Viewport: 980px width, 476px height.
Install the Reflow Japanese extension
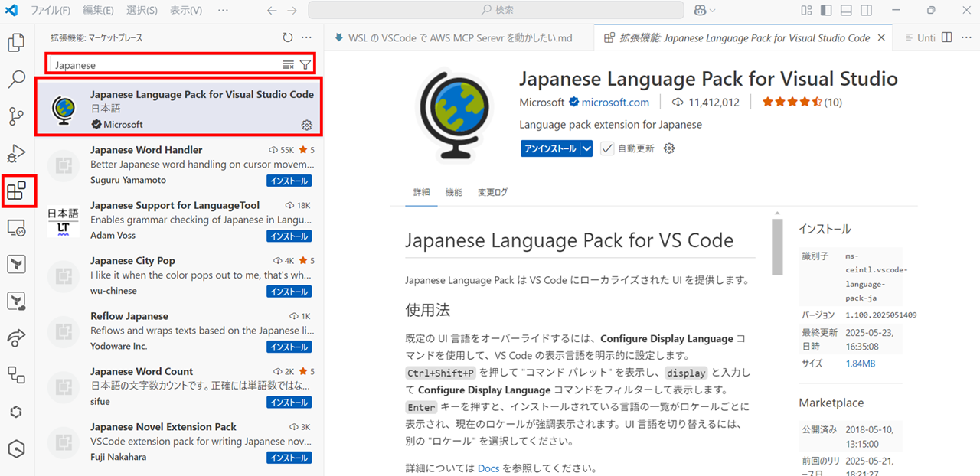[x=289, y=347]
